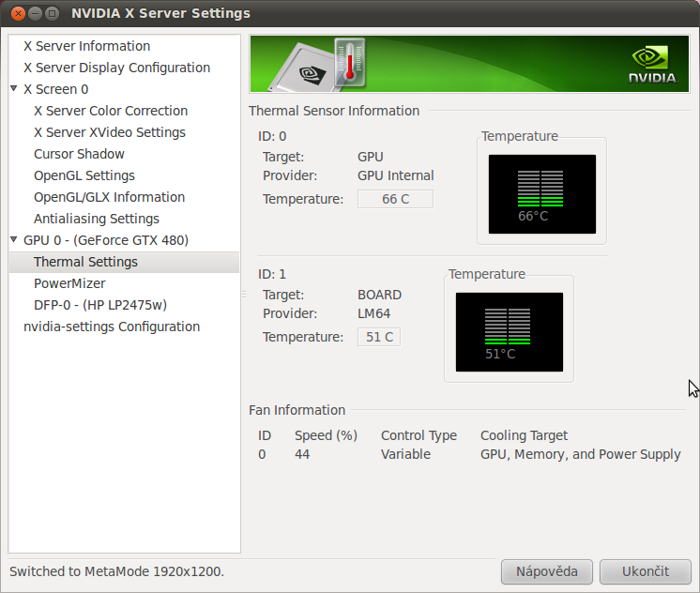Open nvidia-settings Configuration
This screenshot has width=700, height=593.
pos(112,327)
